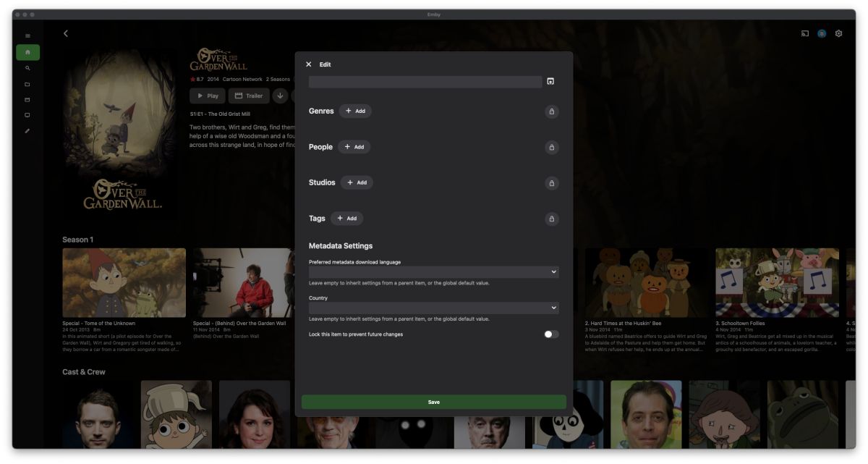
Task: Click the browse icon beside the title field
Action: click(x=550, y=81)
